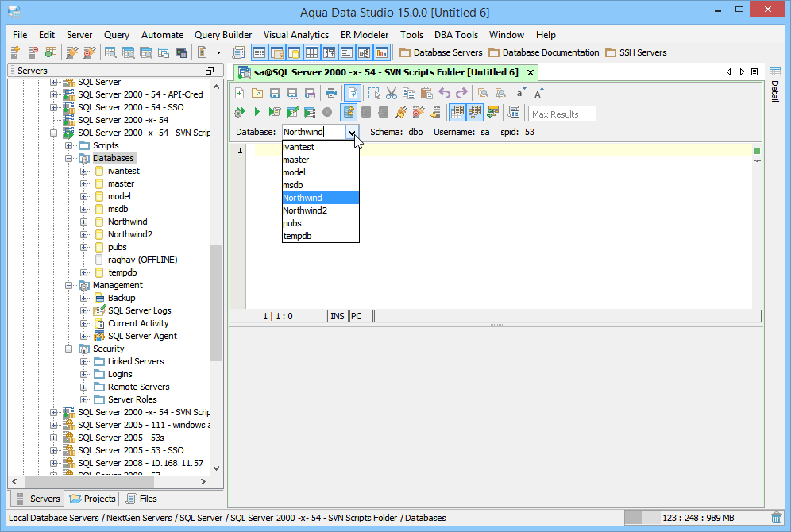Viewport: 791px width, 532px height.
Task: Click the Copy icon in editor toolbar
Action: tap(409, 93)
